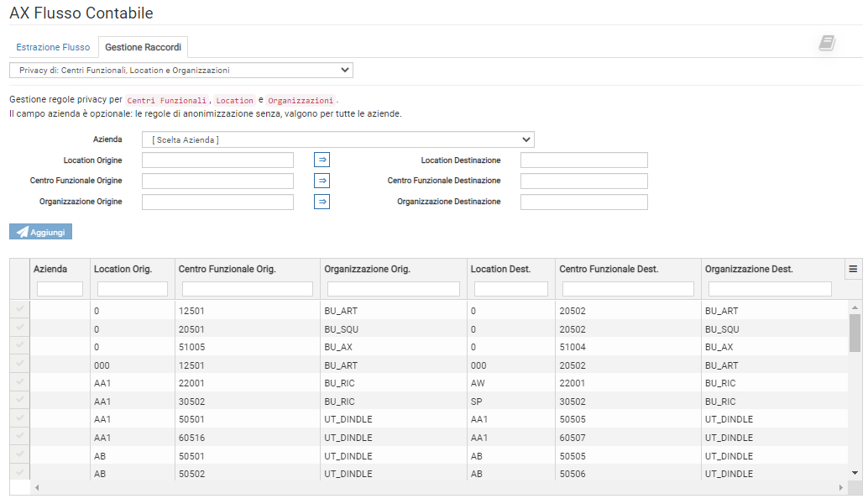Click scroll-up arrow of table scrollbar
868x504 pixels.
click(x=855, y=307)
